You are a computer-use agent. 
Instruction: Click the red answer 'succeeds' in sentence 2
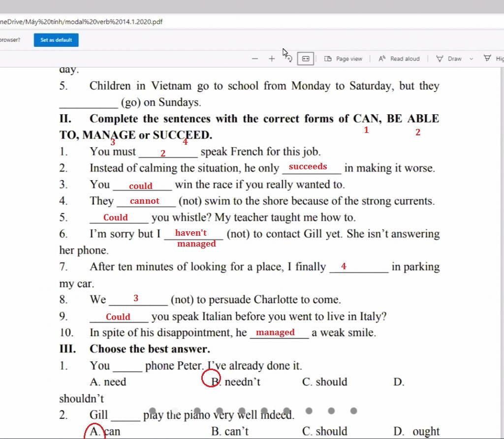308,166
